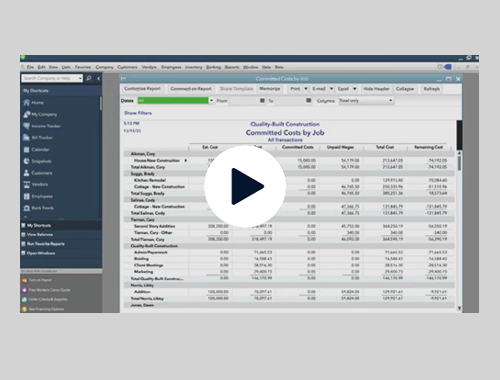Open the Bank Feeds icon
500x380 pixels.
[x=27, y=208]
